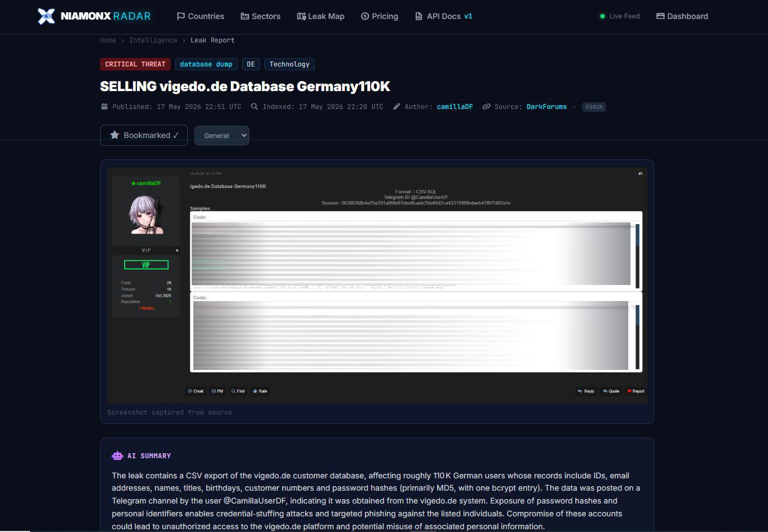Click the Pricing dollar icon
This screenshot has height=532, width=768.
(365, 16)
